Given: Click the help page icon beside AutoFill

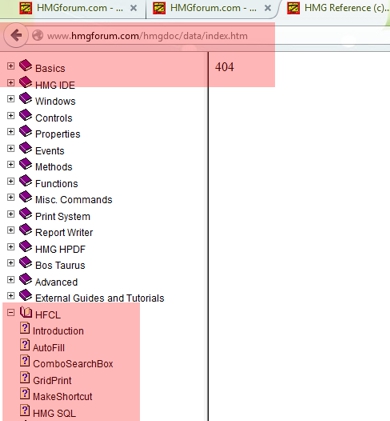Looking at the screenshot, I should tap(25, 345).
